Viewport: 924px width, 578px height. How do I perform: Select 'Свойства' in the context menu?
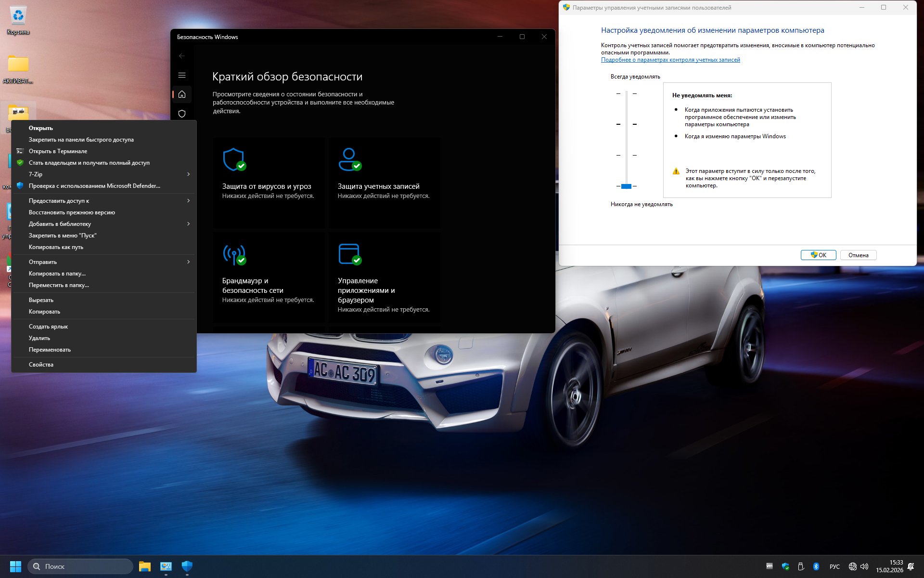41,365
